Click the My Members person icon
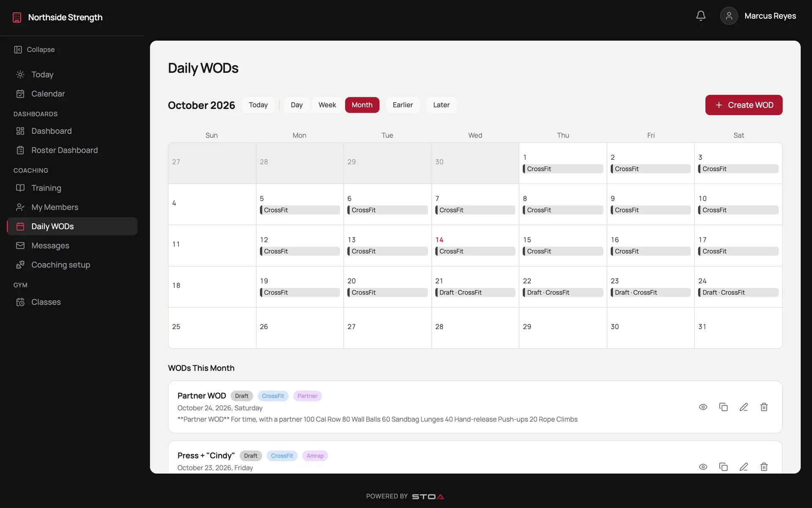This screenshot has height=508, width=812. pos(20,207)
